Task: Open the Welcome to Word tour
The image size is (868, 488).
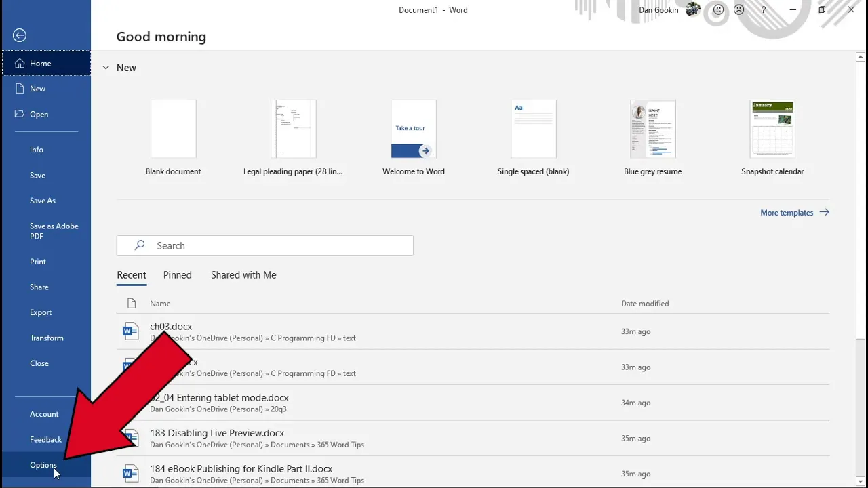Action: pos(414,138)
